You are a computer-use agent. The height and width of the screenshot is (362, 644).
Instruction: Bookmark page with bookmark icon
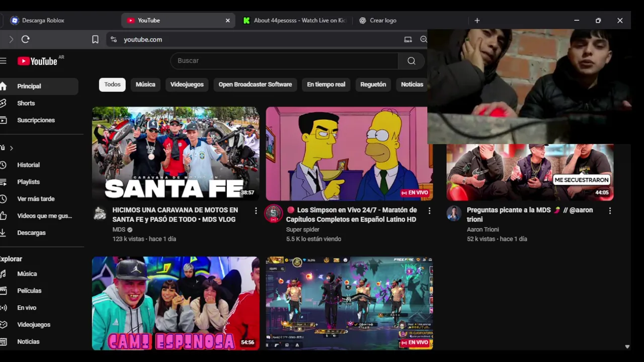coord(95,39)
